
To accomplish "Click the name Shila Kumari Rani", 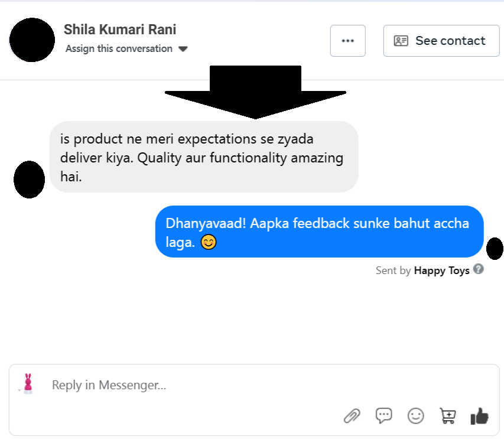I will pos(120,30).
